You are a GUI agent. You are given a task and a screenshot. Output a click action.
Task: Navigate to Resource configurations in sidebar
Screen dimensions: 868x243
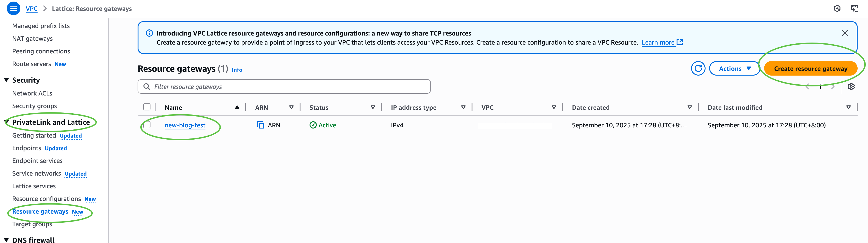coord(47,199)
